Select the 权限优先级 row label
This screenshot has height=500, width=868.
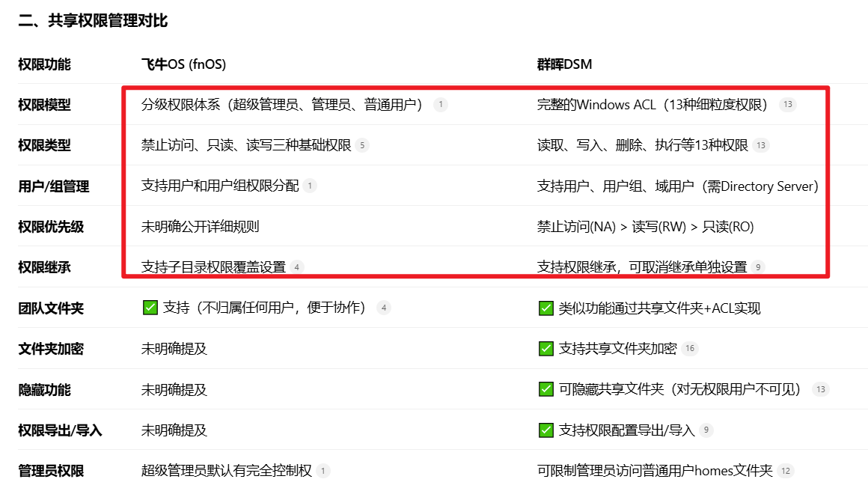coord(51,227)
